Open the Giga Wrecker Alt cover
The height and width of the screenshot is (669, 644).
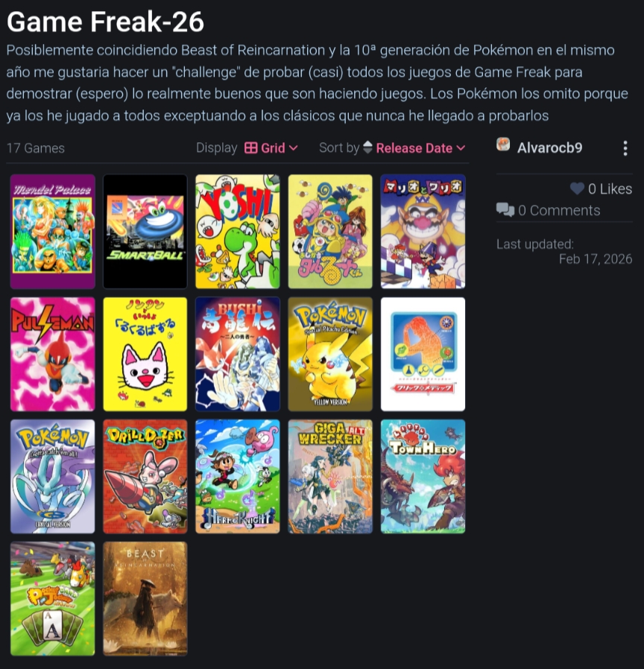pos(330,477)
